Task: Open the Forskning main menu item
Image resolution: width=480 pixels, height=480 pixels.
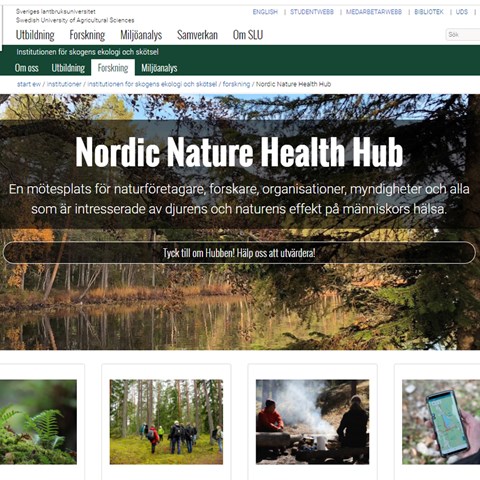Action: pyautogui.click(x=87, y=35)
